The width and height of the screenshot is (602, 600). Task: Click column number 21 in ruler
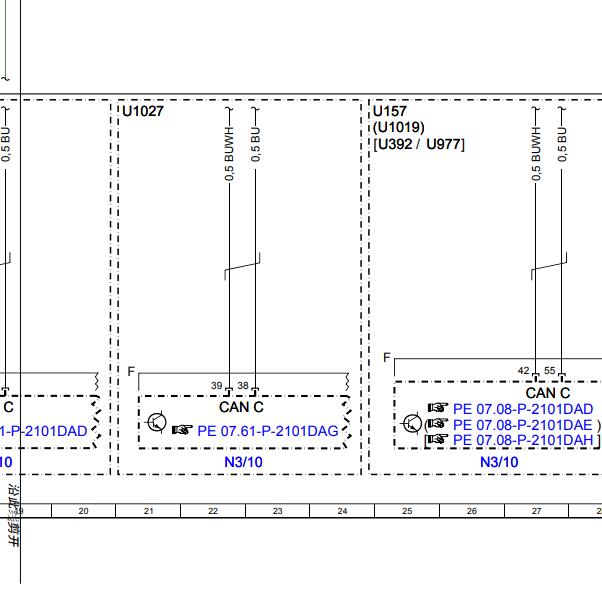point(148,511)
